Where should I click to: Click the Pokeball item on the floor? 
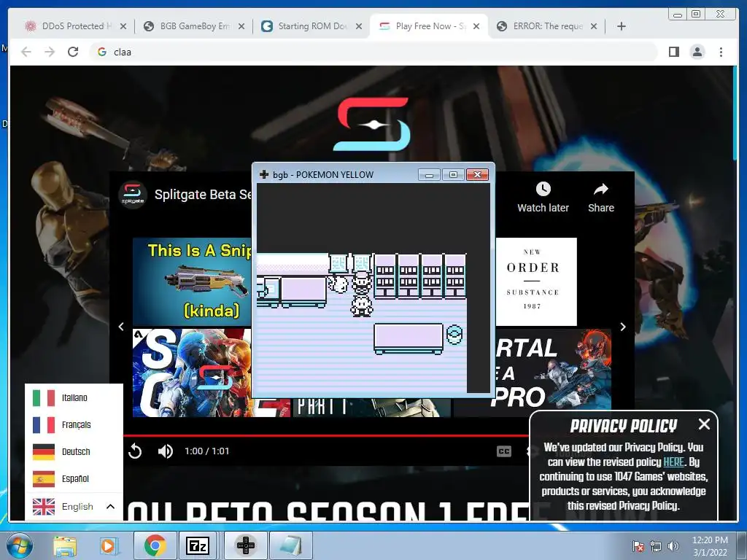pos(454,335)
